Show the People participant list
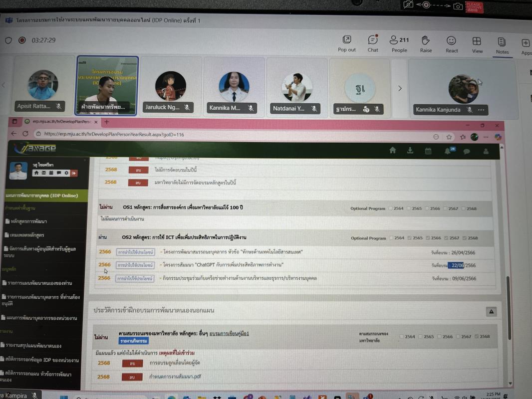 tap(399, 43)
